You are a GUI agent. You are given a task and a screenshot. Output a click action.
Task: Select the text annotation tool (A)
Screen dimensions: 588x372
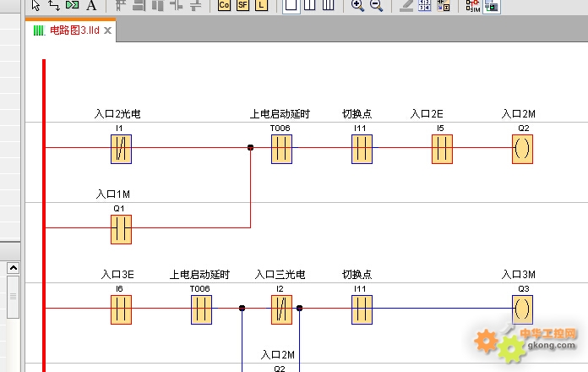point(91,5)
